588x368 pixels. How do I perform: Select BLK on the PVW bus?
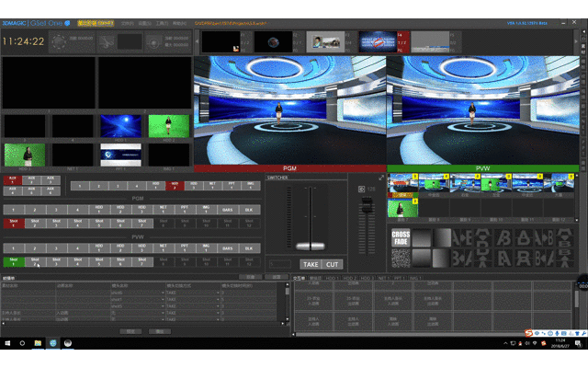click(x=249, y=247)
